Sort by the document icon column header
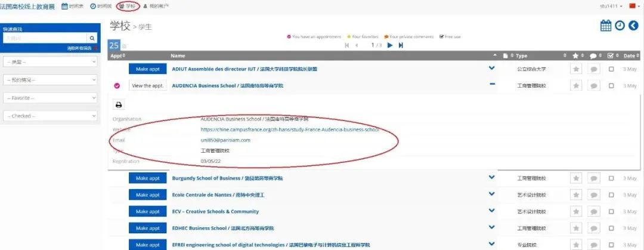Viewport: 644px width, 250px height. coord(506,55)
